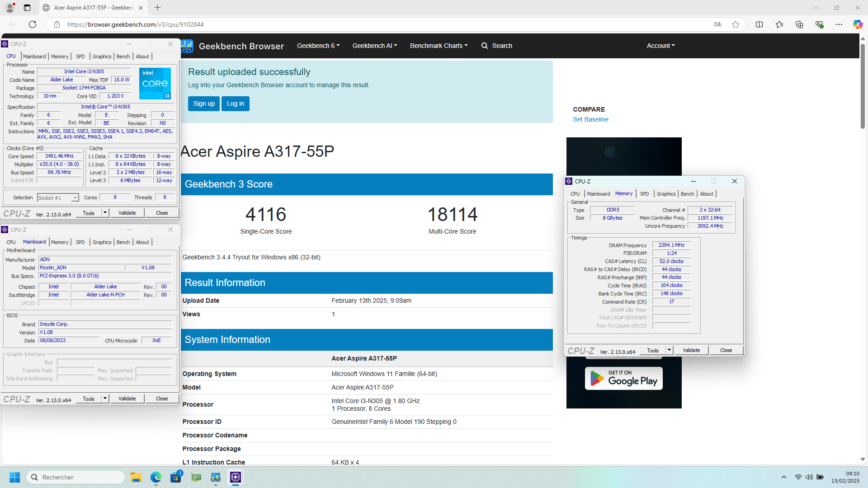Click the Views count link "1"
This screenshot has height=488, width=868.
point(333,314)
